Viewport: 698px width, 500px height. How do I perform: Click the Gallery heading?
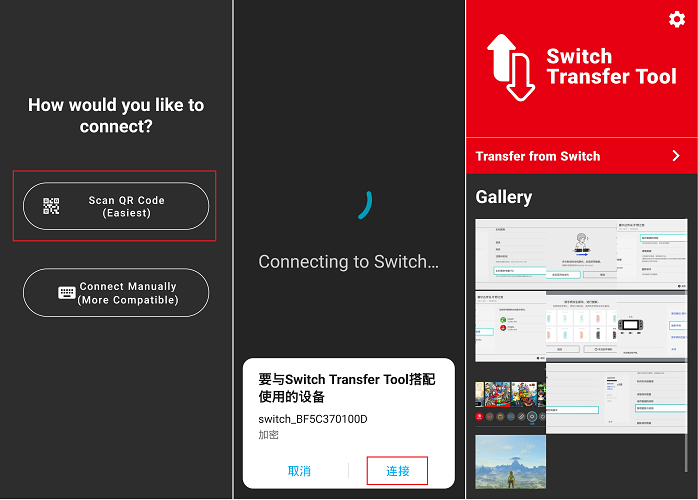click(x=503, y=197)
